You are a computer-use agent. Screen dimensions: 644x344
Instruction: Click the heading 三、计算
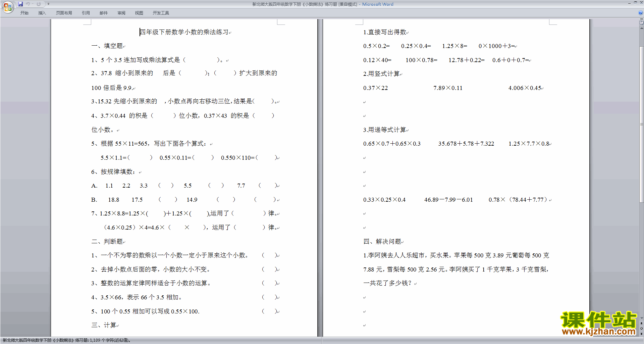point(104,325)
